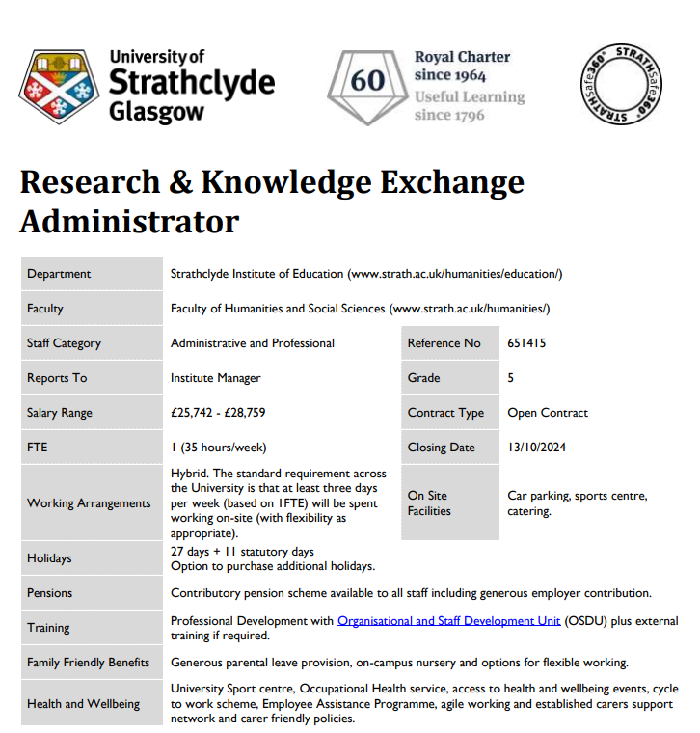Click the reference number 651415
The image size is (700, 733).
point(526,343)
